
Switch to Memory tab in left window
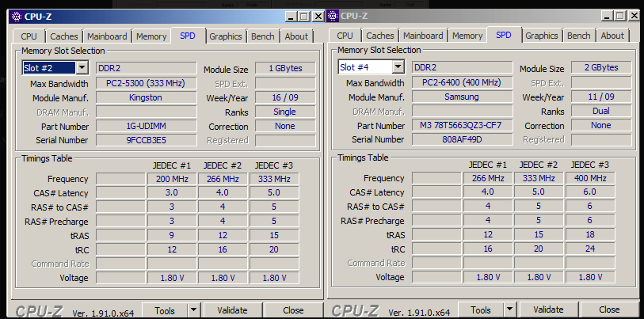[x=151, y=36]
